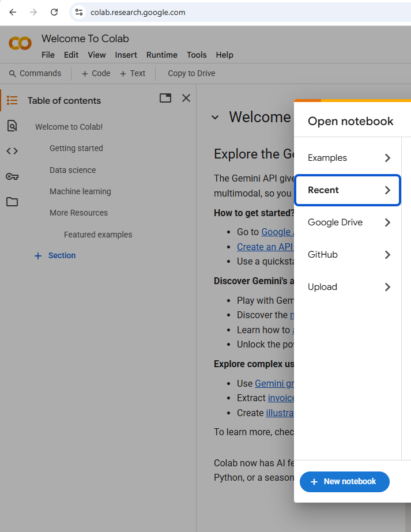Open the Commands search palette
This screenshot has height=532, width=411.
pyautogui.click(x=35, y=73)
